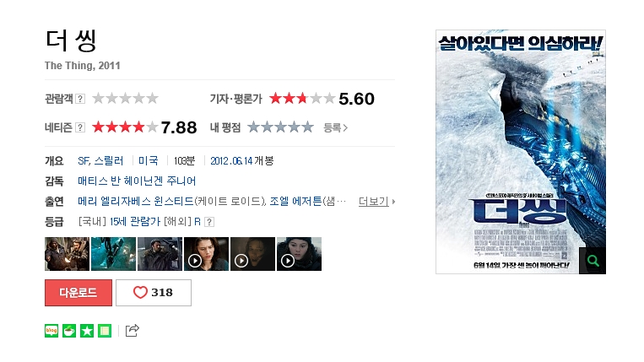Viewport: 644px width, 362px height.
Task: Expand the cast list with 더보기
Action: click(x=376, y=201)
